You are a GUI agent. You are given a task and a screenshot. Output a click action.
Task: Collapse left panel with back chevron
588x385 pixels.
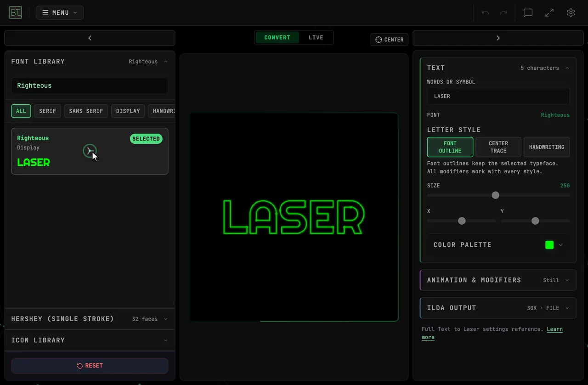coord(90,38)
